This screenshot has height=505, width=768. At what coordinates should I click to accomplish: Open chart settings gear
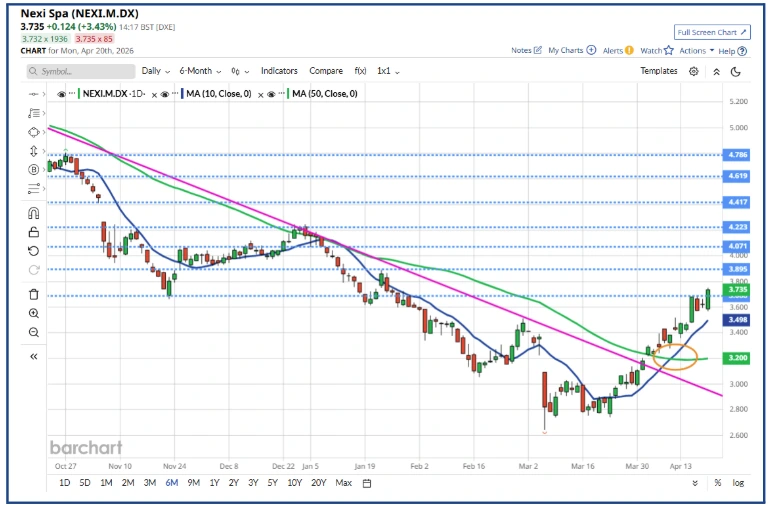pyautogui.click(x=694, y=72)
